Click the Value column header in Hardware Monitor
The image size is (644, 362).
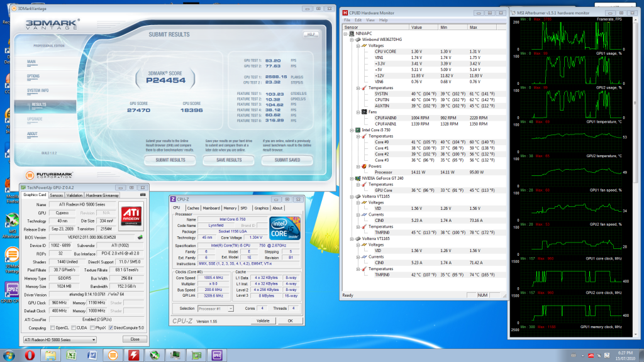[x=423, y=27]
